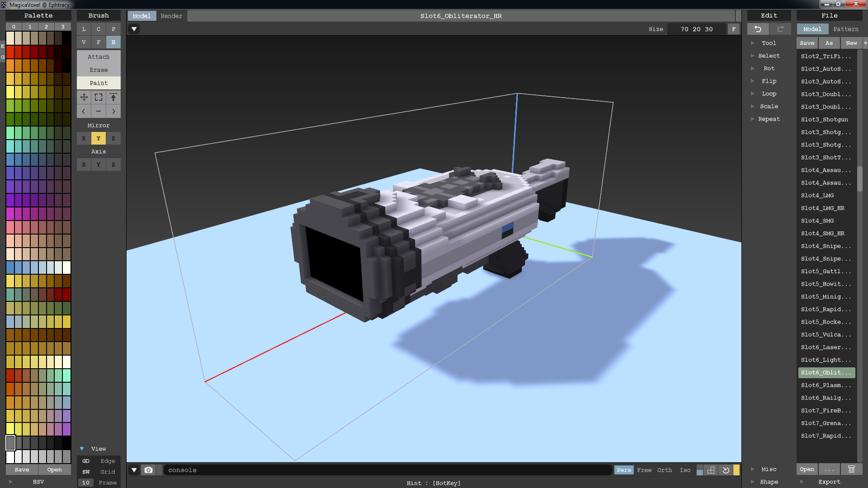Select the Erase brush tool
Viewport: 868px width, 488px height.
pyautogui.click(x=98, y=70)
